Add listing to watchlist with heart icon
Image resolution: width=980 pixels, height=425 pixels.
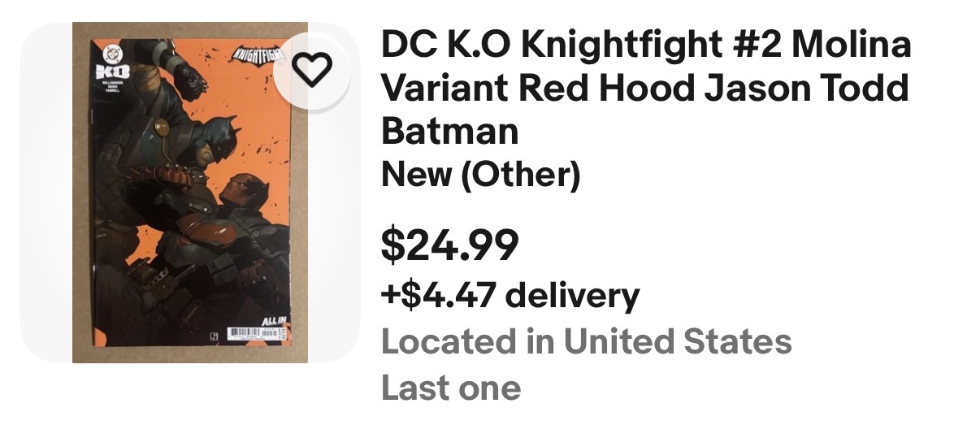pos(312,71)
